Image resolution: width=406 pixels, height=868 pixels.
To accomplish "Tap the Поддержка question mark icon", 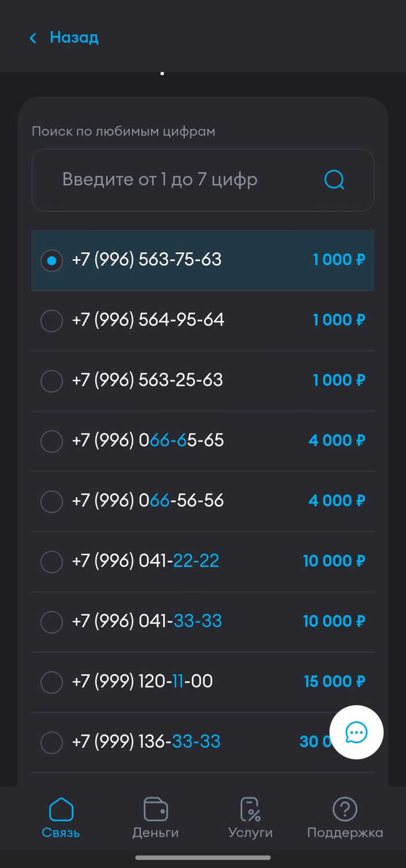I will pyautogui.click(x=345, y=809).
